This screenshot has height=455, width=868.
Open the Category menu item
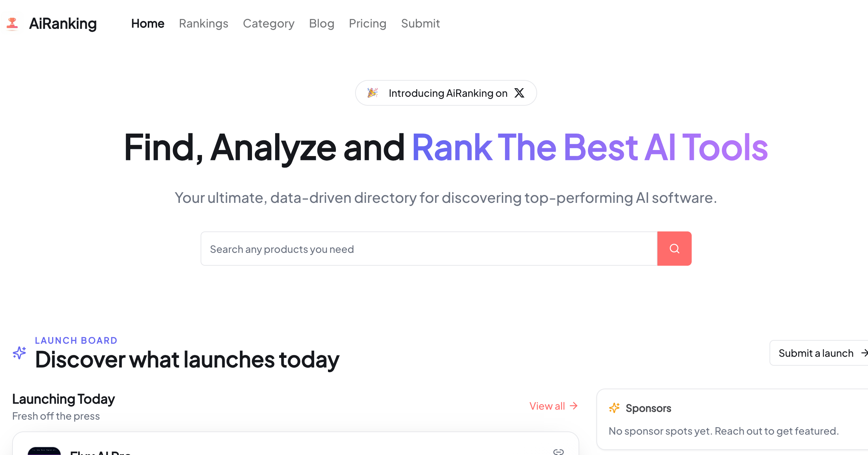tap(268, 24)
